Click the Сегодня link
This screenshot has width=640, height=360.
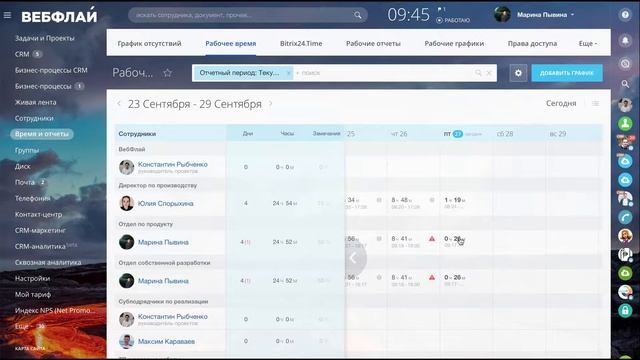561,103
